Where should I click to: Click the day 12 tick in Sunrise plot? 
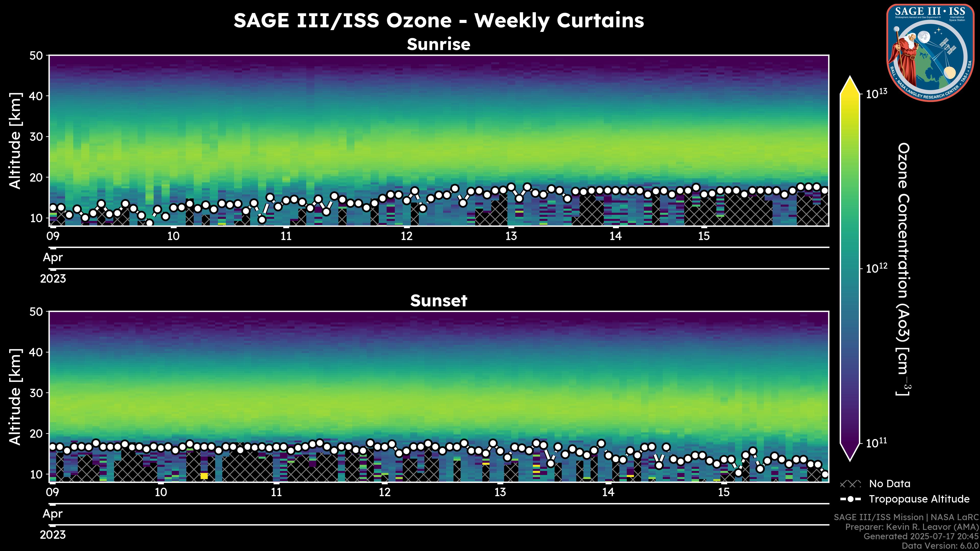click(x=407, y=236)
